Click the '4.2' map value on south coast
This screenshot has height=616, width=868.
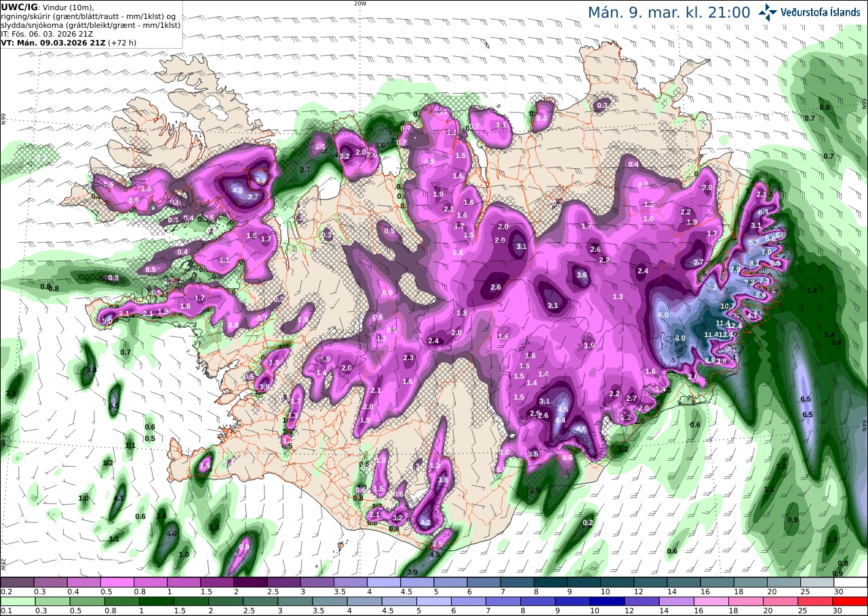coord(425,522)
